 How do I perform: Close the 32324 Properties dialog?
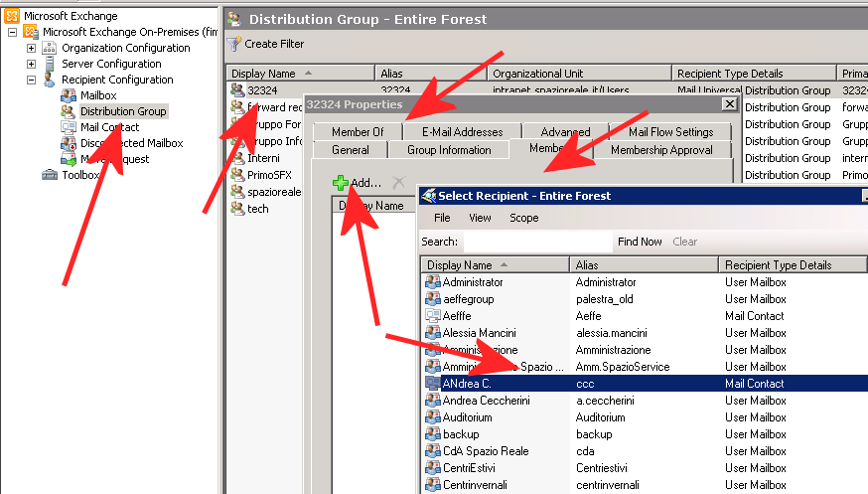pyautogui.click(x=730, y=103)
